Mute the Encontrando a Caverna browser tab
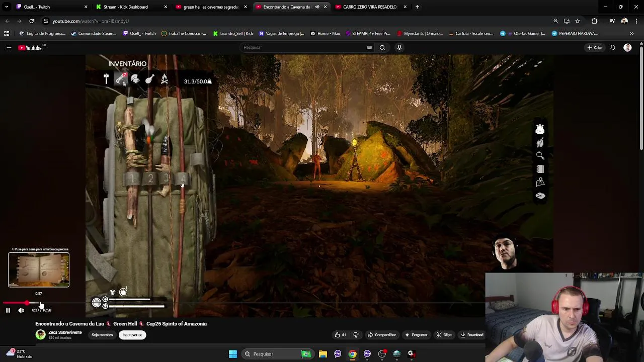The height and width of the screenshot is (362, 644). coord(317,7)
